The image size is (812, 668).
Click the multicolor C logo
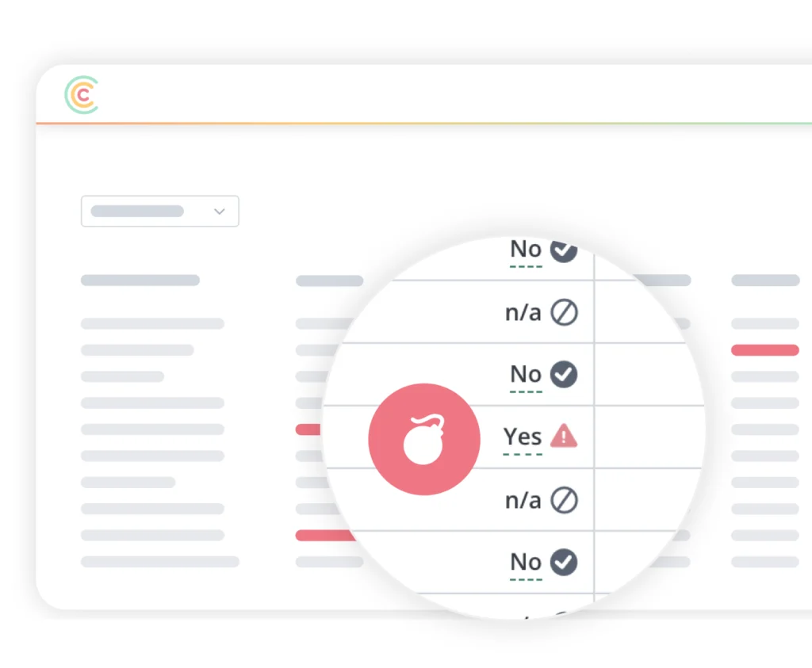82,95
